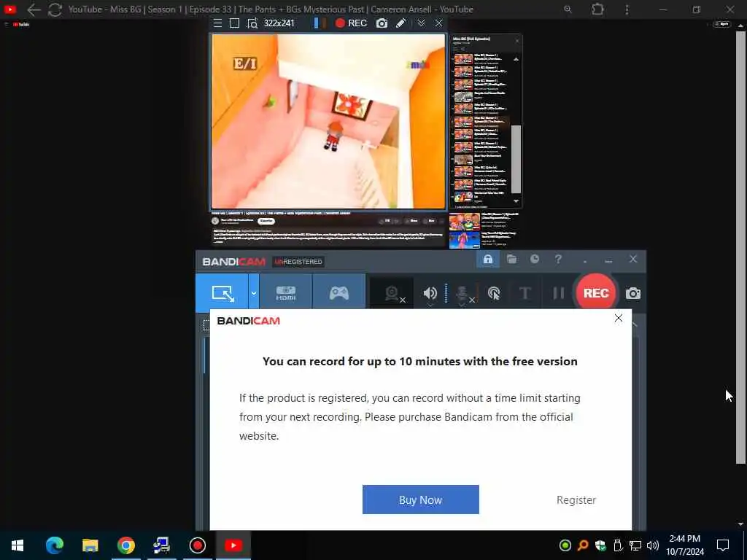747x560 pixels.
Task: Open Bandicam help question mark icon
Action: (x=558, y=259)
